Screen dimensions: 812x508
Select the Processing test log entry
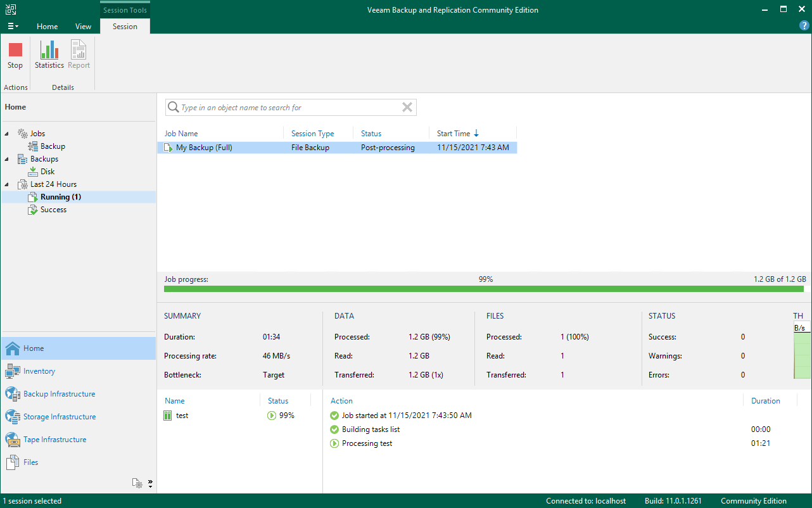pos(367,443)
